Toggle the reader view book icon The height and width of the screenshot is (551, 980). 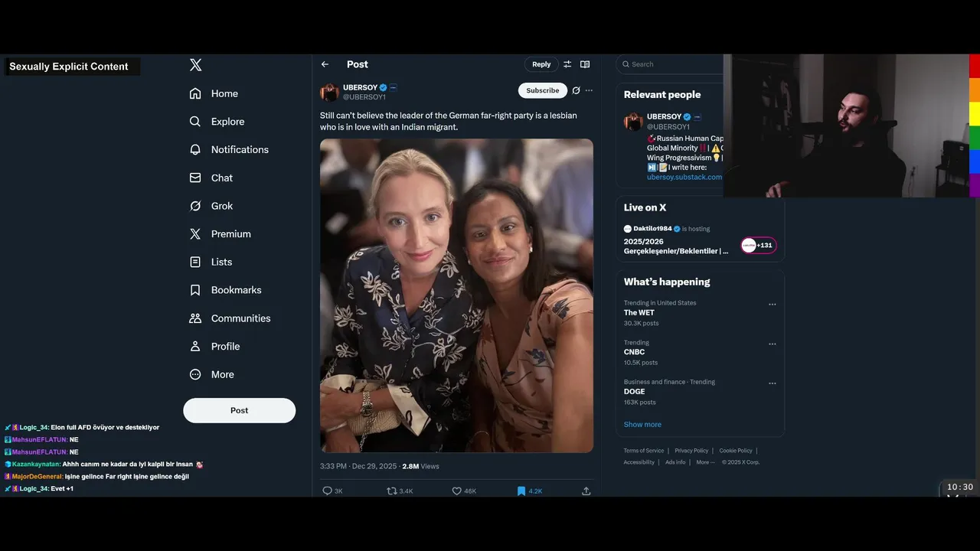click(585, 64)
